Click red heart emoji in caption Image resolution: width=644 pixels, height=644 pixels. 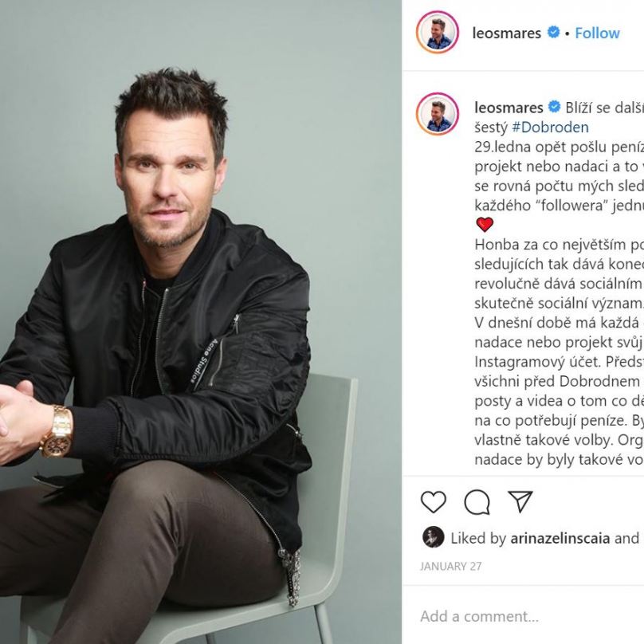[485, 225]
